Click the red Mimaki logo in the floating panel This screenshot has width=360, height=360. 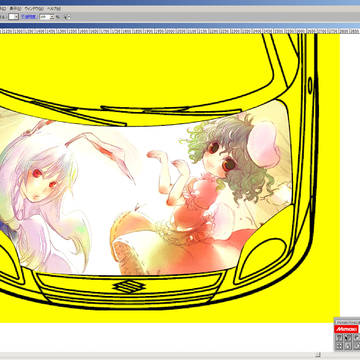346,329
